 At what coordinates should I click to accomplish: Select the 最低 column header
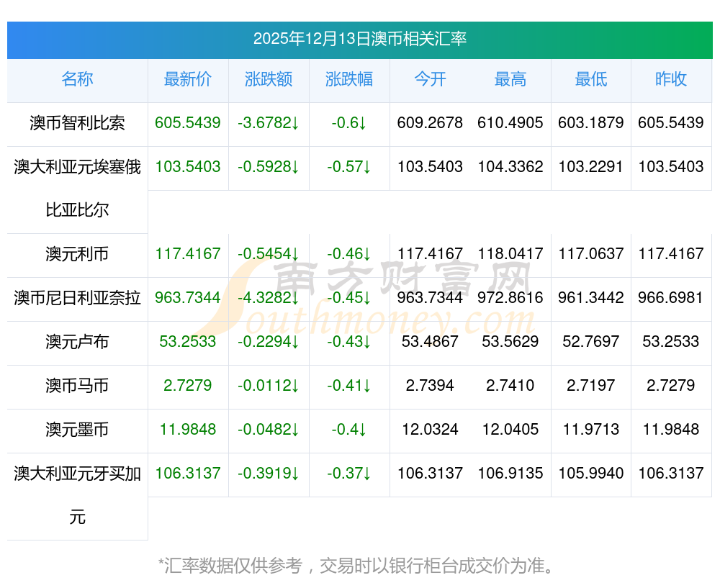coord(590,79)
